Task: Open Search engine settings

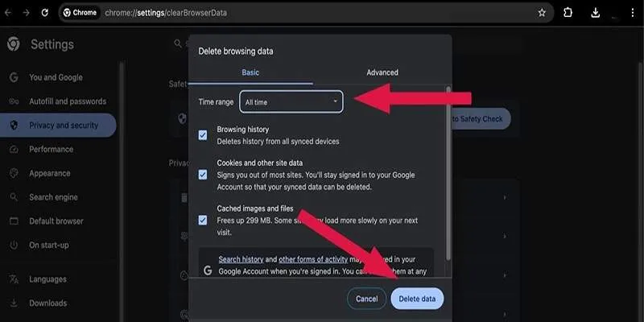Action: (53, 197)
